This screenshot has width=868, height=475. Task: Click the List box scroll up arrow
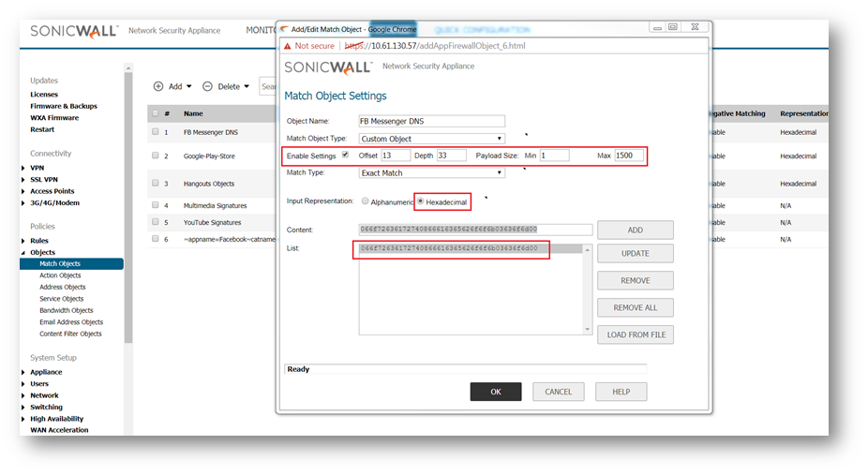pos(588,250)
